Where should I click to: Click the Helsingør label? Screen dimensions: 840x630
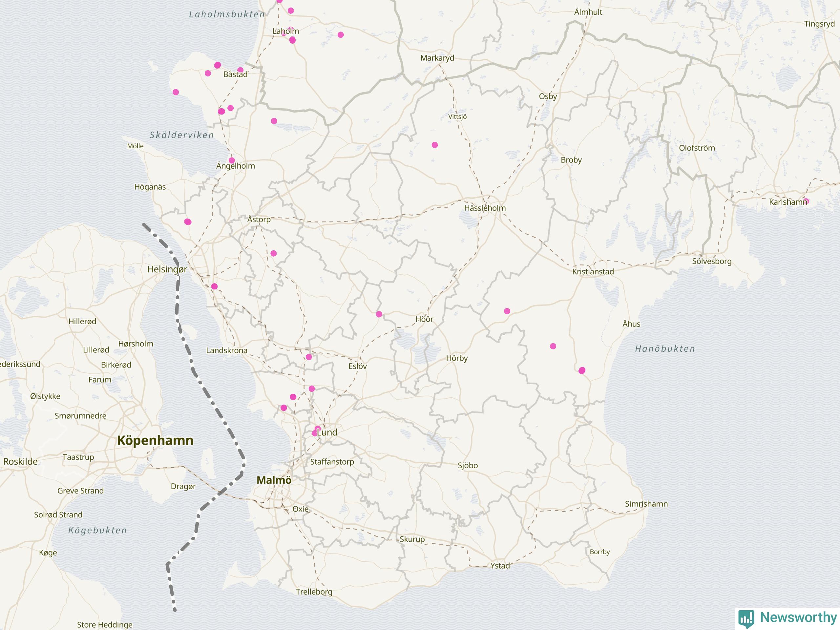pyautogui.click(x=167, y=269)
